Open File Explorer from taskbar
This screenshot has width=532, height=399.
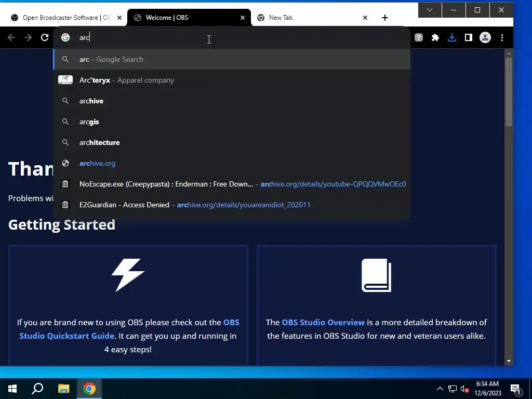[63, 389]
